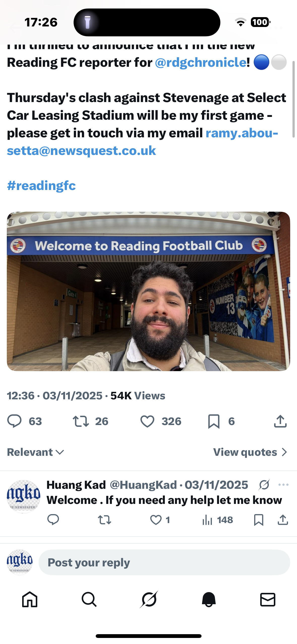The height and width of the screenshot is (644, 297).
Task: Open the Reading Football Club selfie photo
Action: coord(148,291)
